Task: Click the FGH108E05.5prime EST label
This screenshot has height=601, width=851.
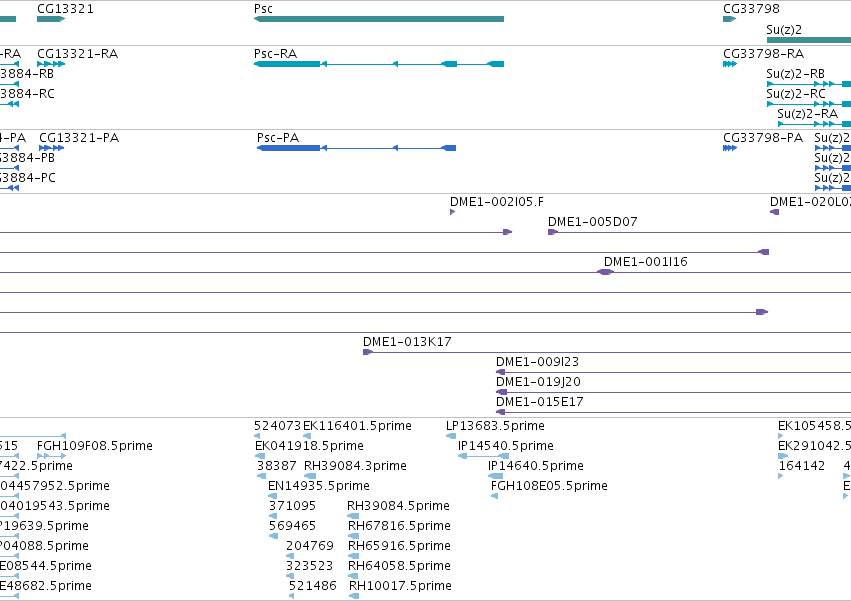Action: (549, 485)
